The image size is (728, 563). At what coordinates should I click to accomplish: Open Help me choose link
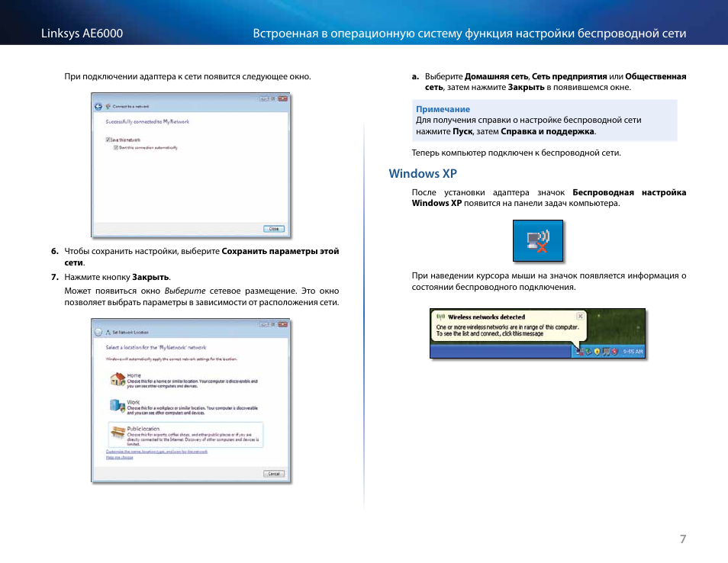pos(119,457)
